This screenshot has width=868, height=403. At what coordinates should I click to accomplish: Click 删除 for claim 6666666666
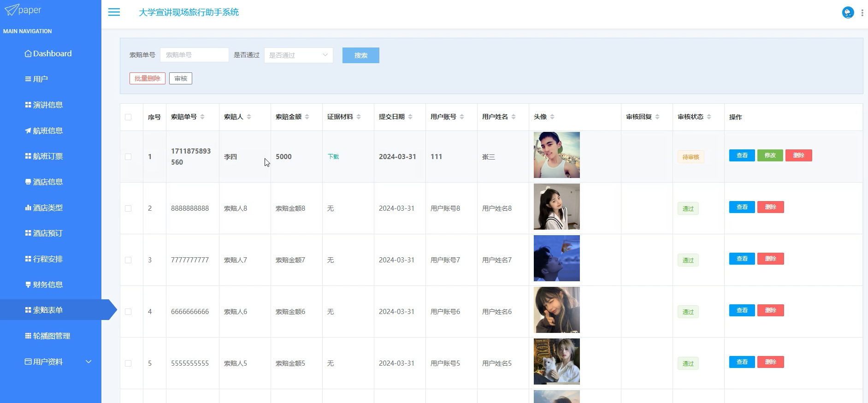[771, 310]
